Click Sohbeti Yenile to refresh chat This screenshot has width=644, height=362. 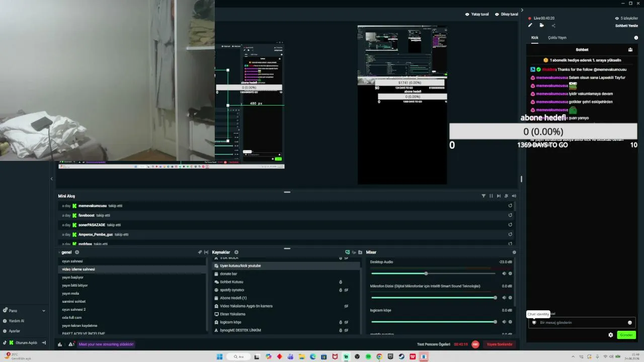pyautogui.click(x=626, y=26)
